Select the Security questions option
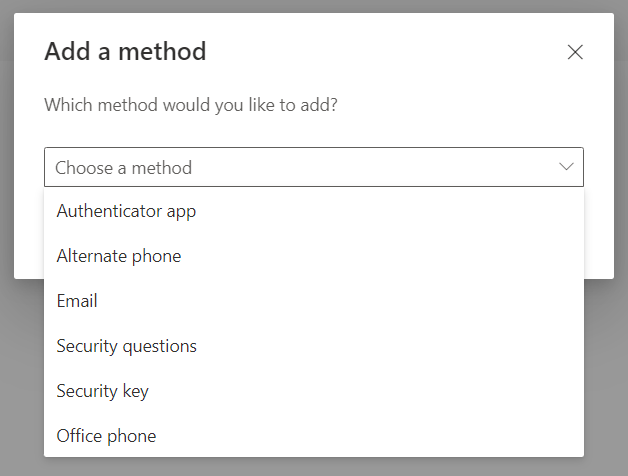 pos(127,346)
